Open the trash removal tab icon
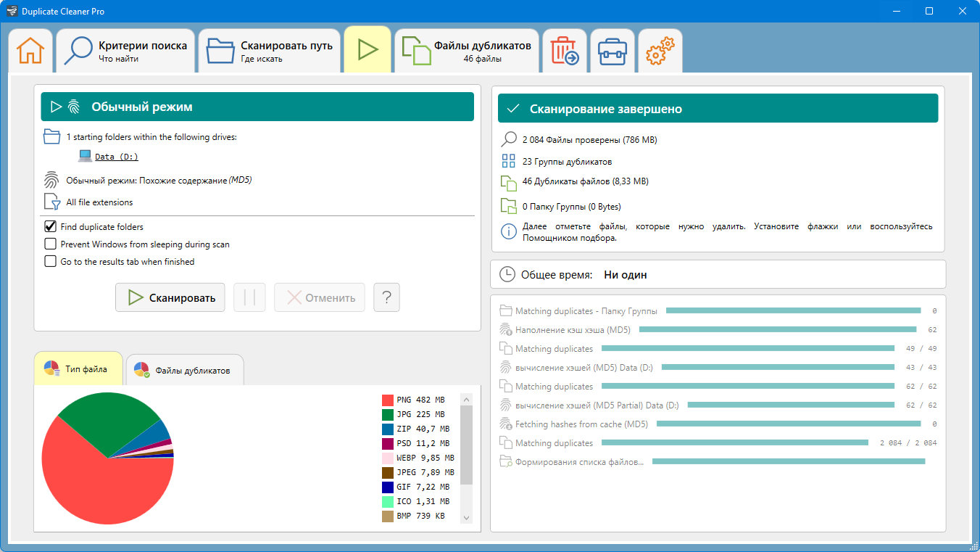Viewport: 980px width, 552px height. point(565,51)
